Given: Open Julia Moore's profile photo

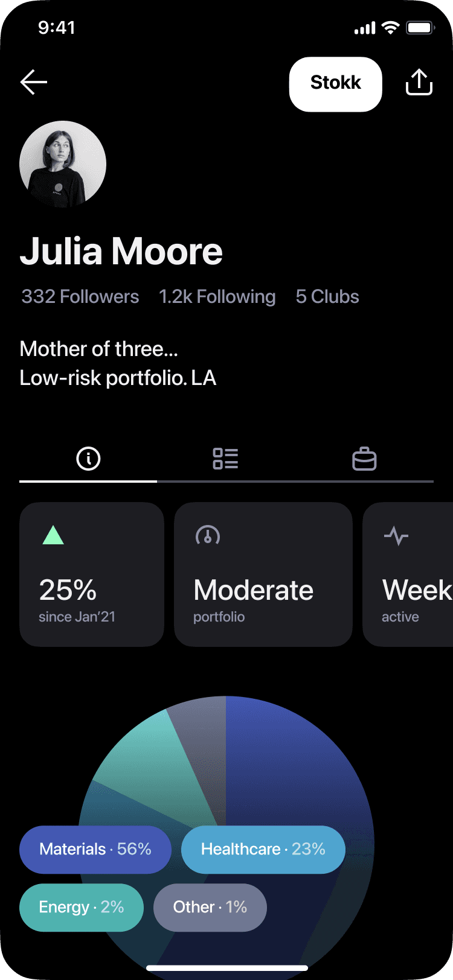Looking at the screenshot, I should [x=63, y=164].
